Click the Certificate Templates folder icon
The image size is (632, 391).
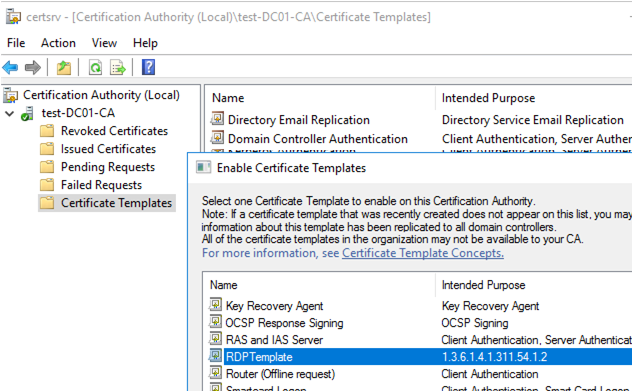click(47, 203)
